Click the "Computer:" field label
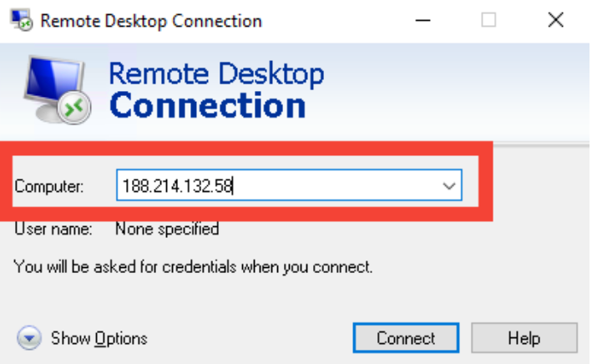 coord(49,186)
